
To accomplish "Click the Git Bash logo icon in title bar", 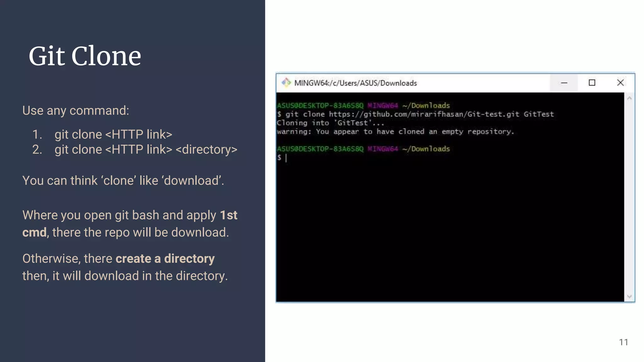I will (x=286, y=83).
